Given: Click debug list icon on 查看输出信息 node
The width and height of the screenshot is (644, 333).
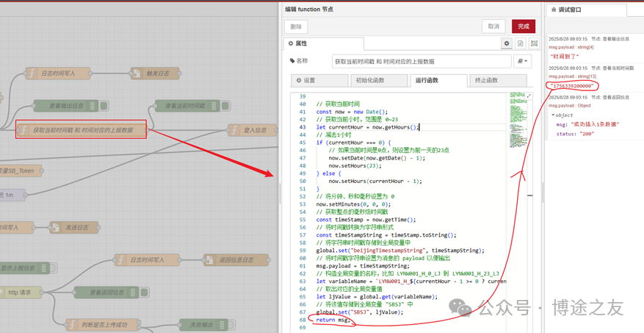Looking at the screenshot, I should 93,106.
